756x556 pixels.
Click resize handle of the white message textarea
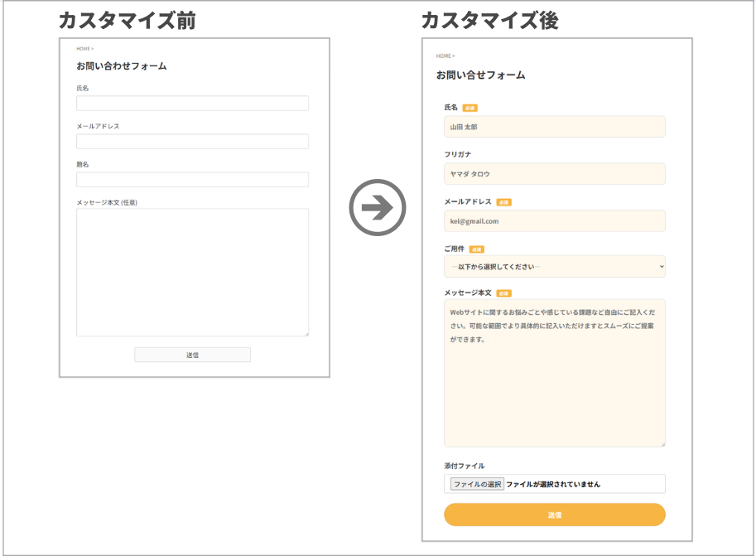pyautogui.click(x=306, y=333)
